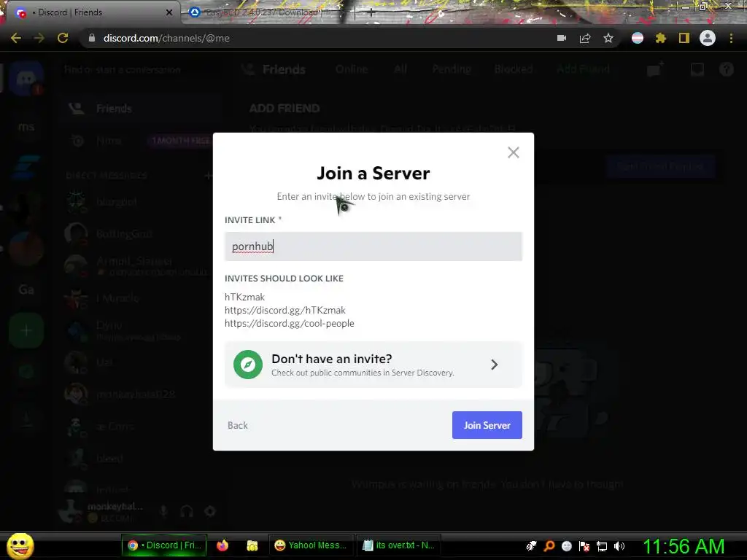Click the browser back arrow
The image size is (747, 560).
(16, 38)
